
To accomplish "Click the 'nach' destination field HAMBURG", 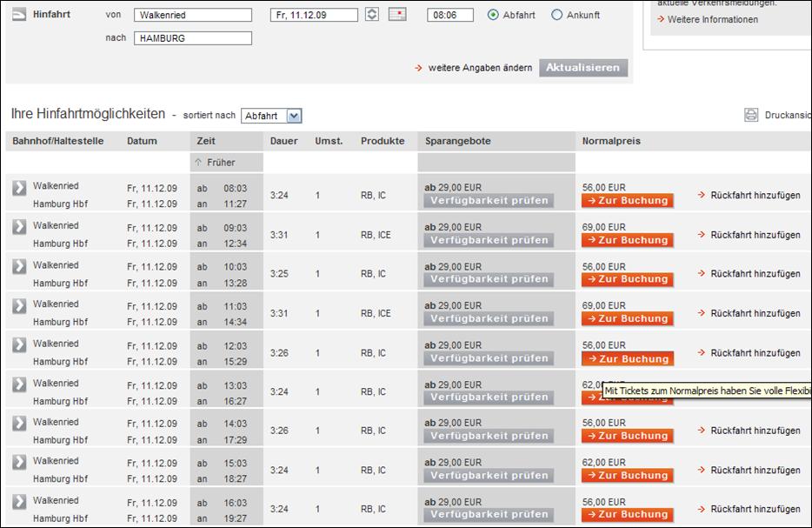I will pos(193,38).
